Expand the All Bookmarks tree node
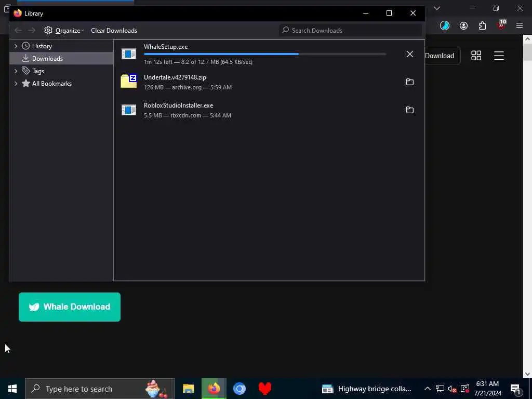532x399 pixels. 16,84
